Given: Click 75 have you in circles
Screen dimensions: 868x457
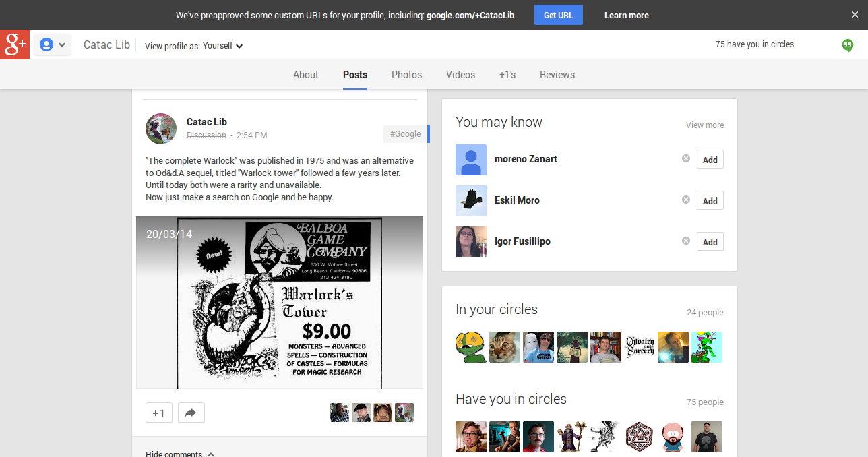Looking at the screenshot, I should coord(755,44).
